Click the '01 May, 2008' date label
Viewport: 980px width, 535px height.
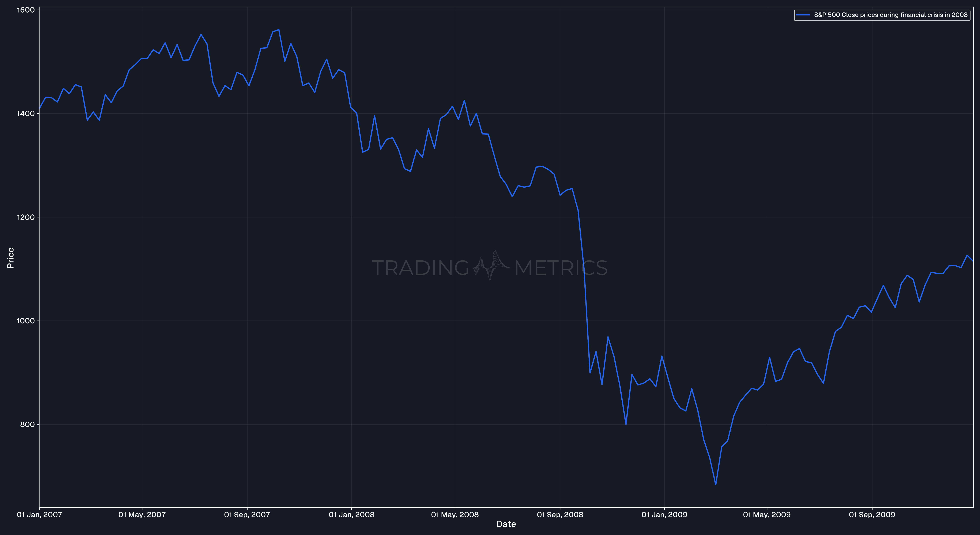(455, 514)
